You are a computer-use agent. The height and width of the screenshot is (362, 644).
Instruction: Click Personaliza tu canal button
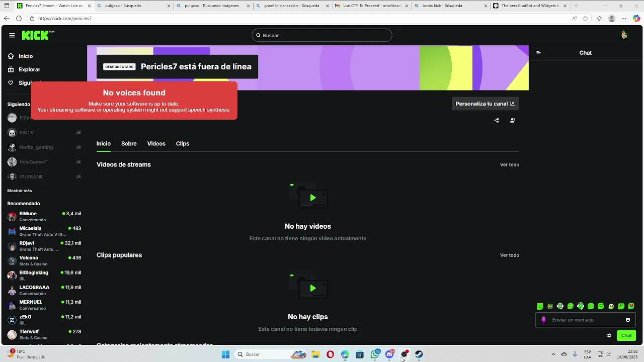point(485,104)
